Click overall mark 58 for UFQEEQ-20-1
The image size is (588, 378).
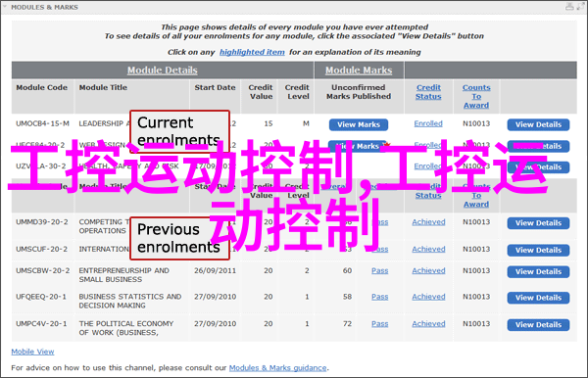347,297
